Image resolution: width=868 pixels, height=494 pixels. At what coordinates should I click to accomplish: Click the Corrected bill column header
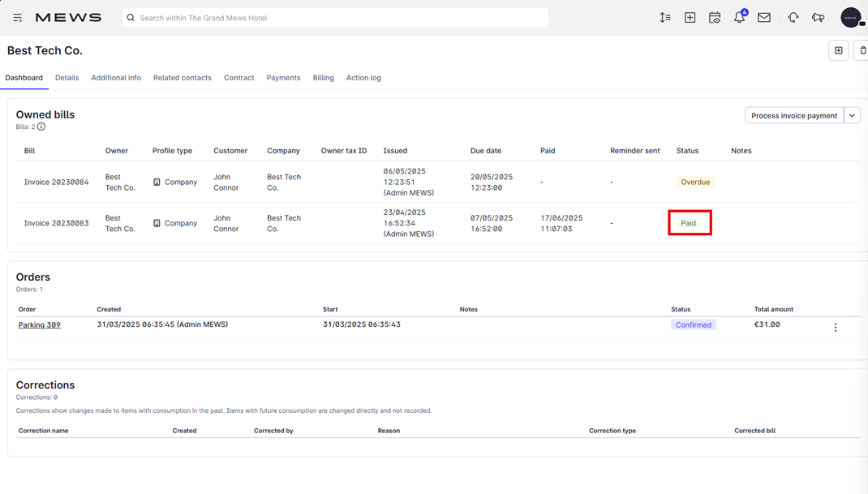pos(754,431)
